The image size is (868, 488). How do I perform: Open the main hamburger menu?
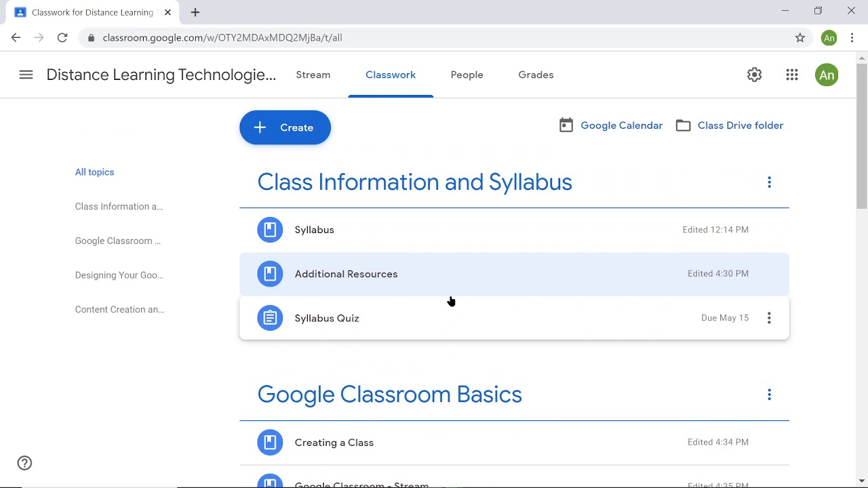[26, 75]
